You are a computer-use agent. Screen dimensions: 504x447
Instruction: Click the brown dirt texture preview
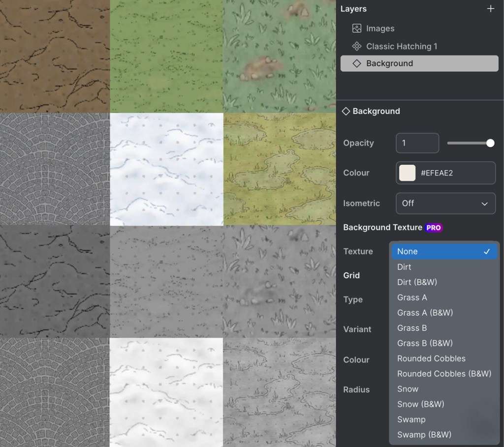click(55, 56)
